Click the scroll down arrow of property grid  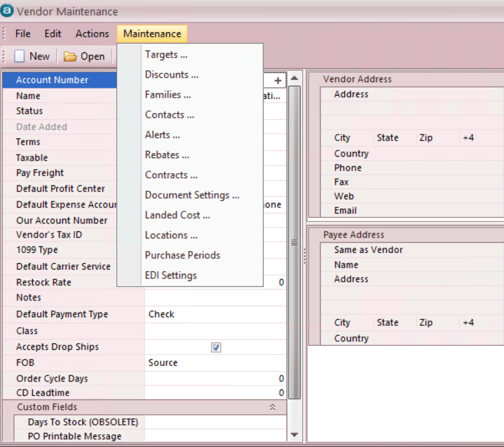[294, 434]
